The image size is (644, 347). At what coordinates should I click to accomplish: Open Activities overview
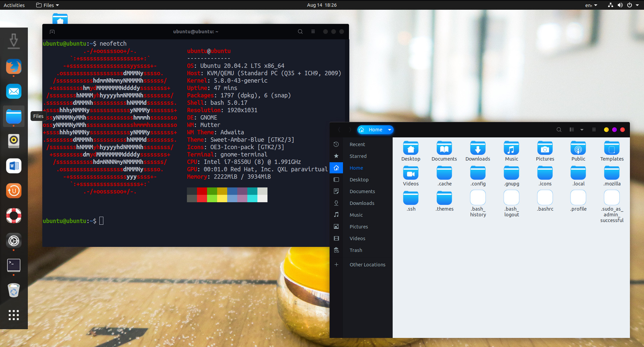[14, 5]
